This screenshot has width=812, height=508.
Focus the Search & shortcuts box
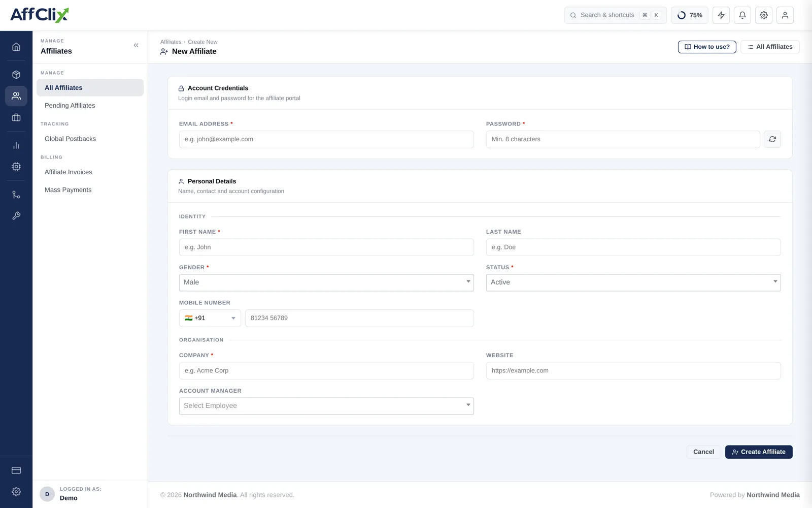[x=616, y=15]
